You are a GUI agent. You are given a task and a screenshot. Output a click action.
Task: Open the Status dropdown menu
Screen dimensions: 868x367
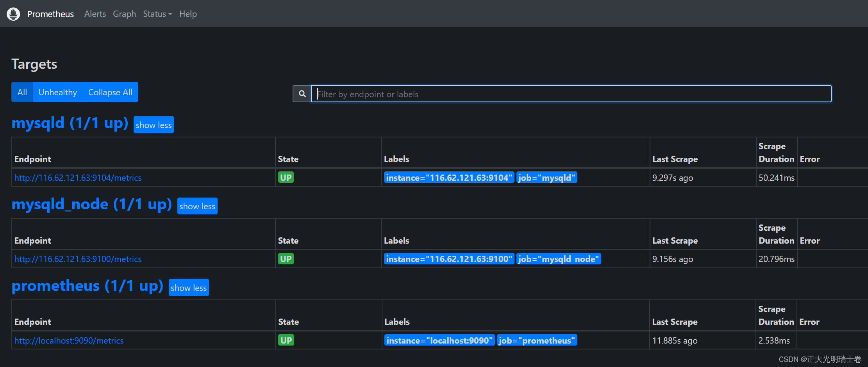(x=157, y=14)
